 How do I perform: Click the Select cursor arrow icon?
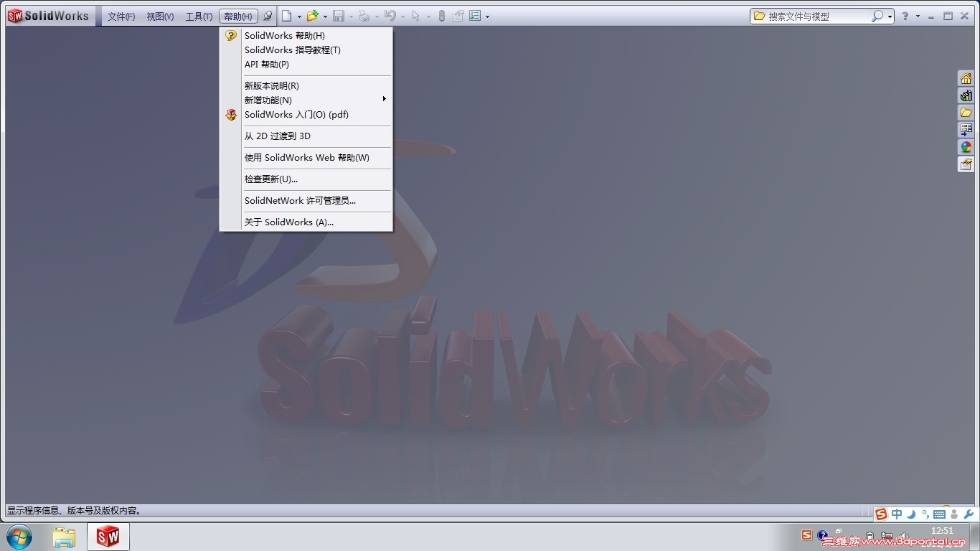416,16
